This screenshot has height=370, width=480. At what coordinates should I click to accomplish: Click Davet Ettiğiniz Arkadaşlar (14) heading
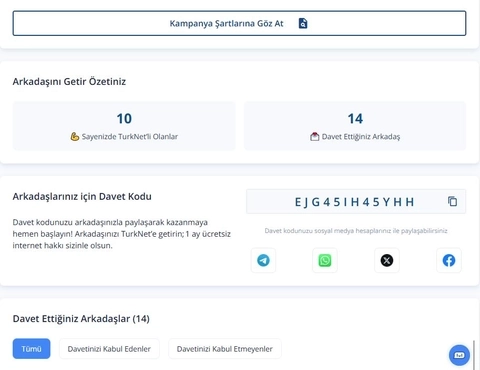81,319
